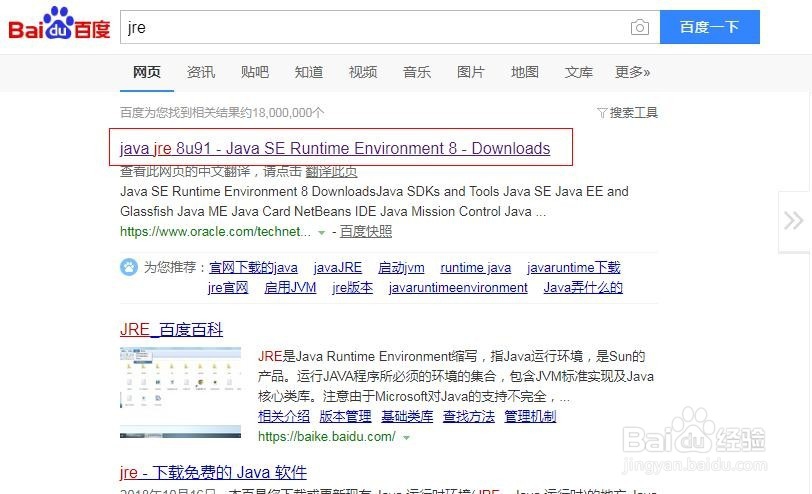Open java jre 8u91 Downloads result
The height and width of the screenshot is (494, 812).
click(335, 148)
